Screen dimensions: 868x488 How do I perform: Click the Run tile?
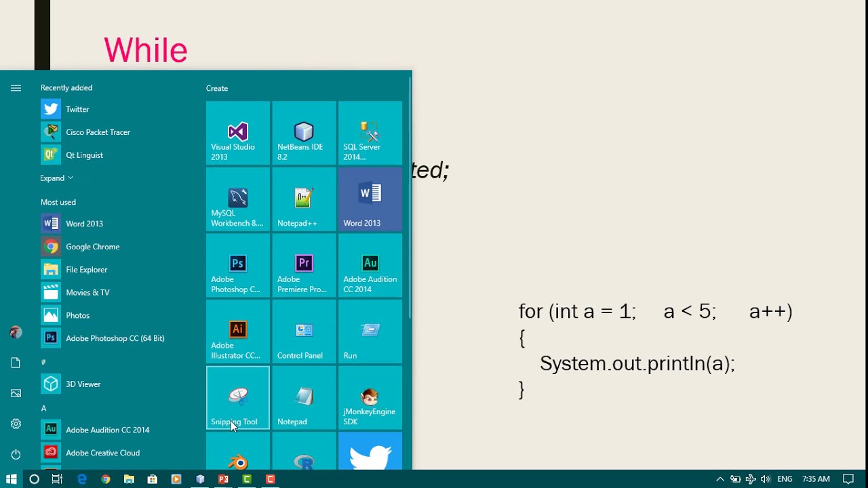370,331
